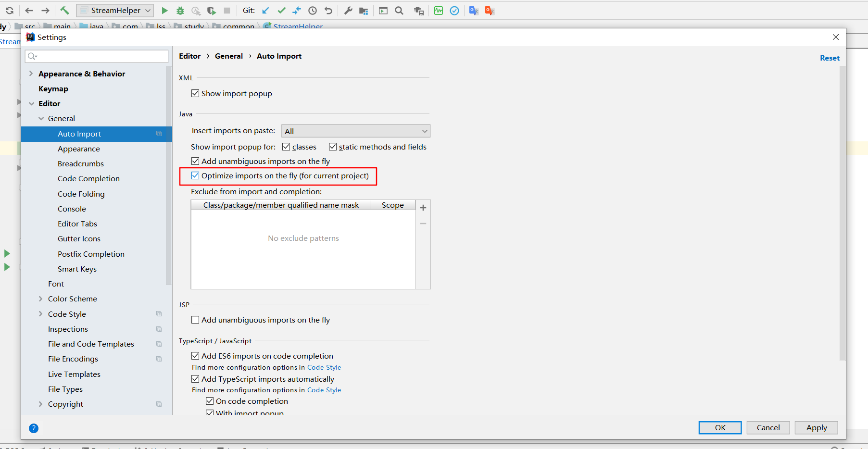Click the per-project icon beside Code Style
The image size is (868, 449).
[x=159, y=314]
